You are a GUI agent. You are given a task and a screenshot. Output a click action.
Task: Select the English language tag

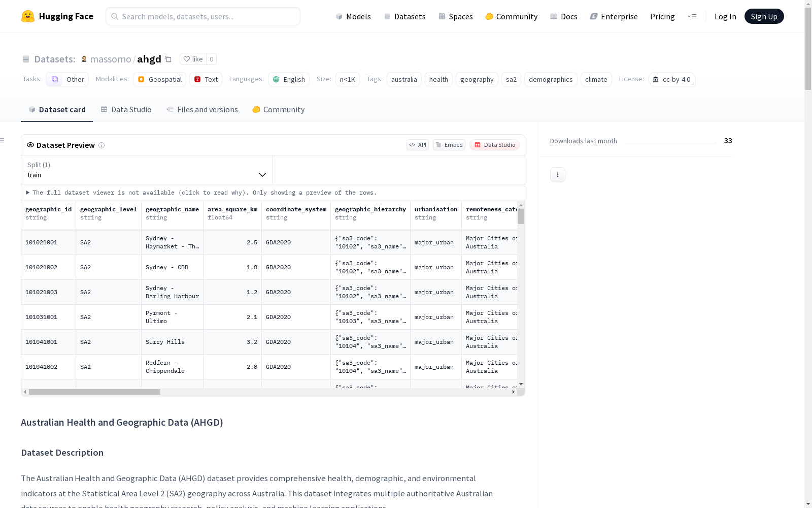tap(289, 79)
